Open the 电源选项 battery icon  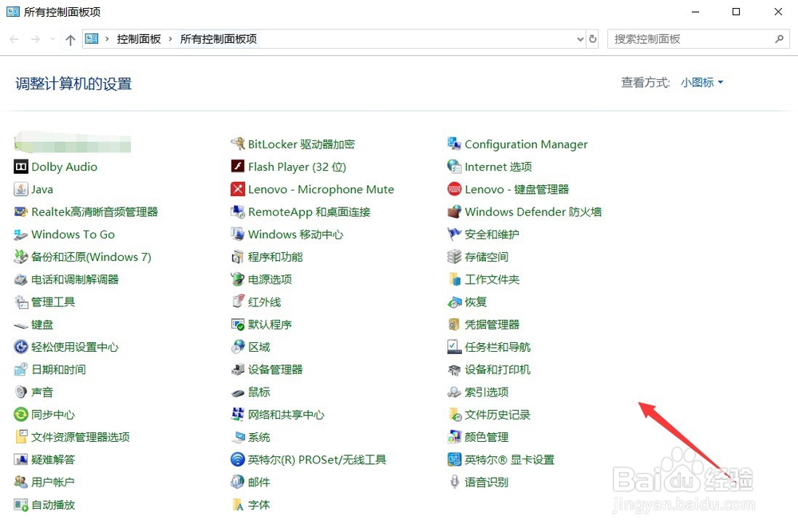[238, 279]
